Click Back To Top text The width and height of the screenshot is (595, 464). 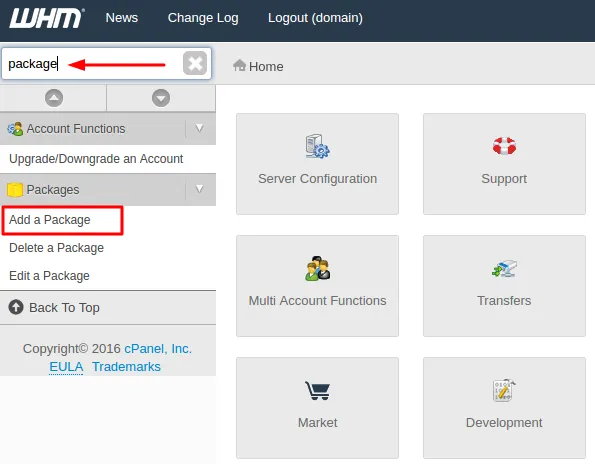point(65,308)
